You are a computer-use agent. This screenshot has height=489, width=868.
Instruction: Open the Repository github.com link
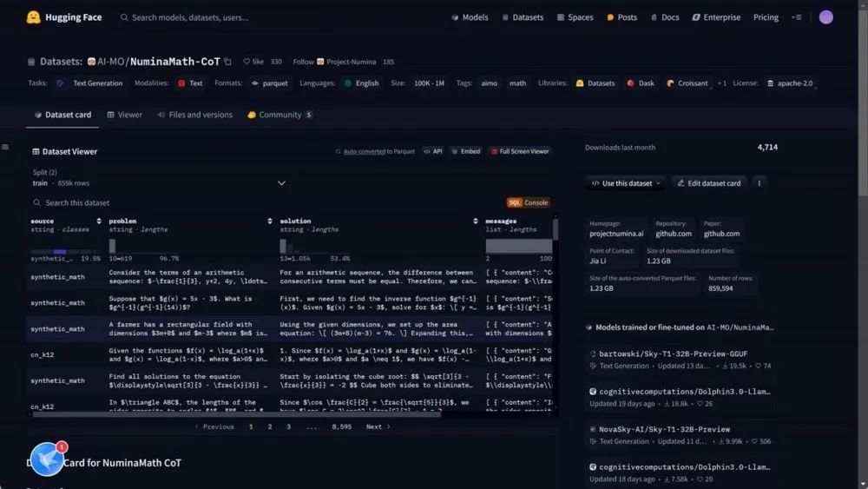(674, 234)
